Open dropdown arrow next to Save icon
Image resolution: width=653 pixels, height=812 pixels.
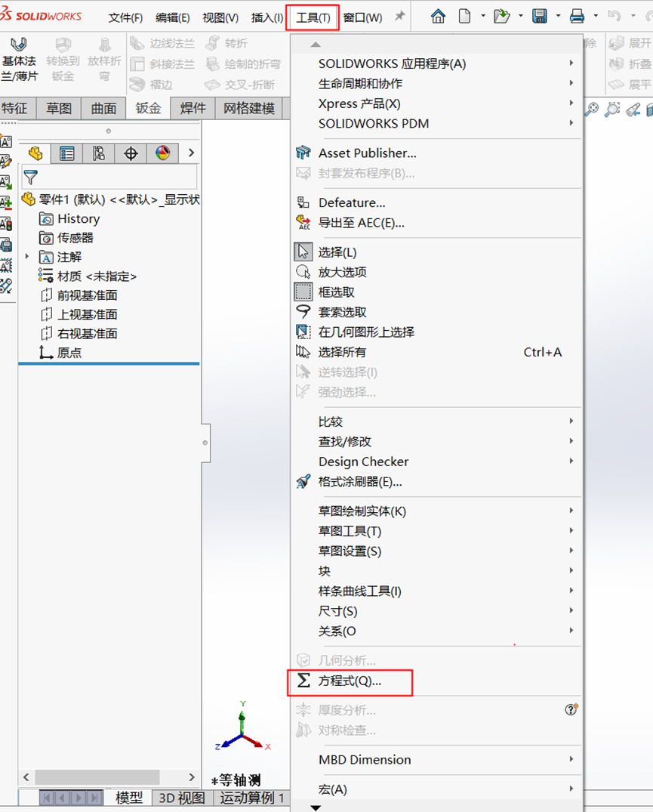click(559, 16)
